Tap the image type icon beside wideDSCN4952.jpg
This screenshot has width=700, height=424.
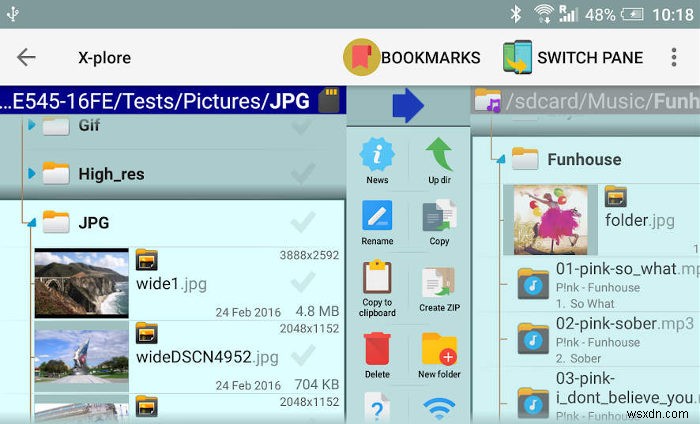147,333
